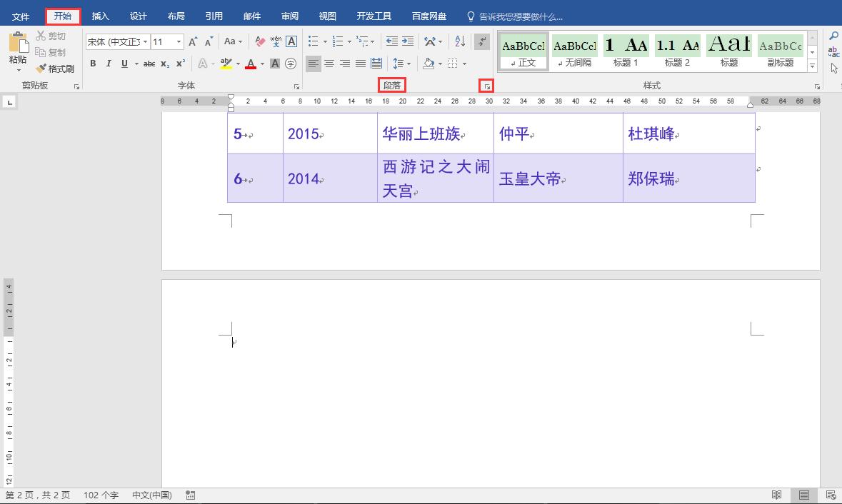Click the Subscript icon
Image resolution: width=842 pixels, height=504 pixels.
point(165,64)
